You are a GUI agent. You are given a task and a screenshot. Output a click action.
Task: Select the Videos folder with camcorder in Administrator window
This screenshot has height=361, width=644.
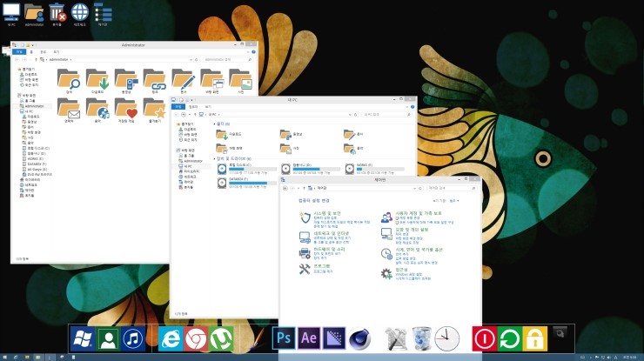[126, 81]
